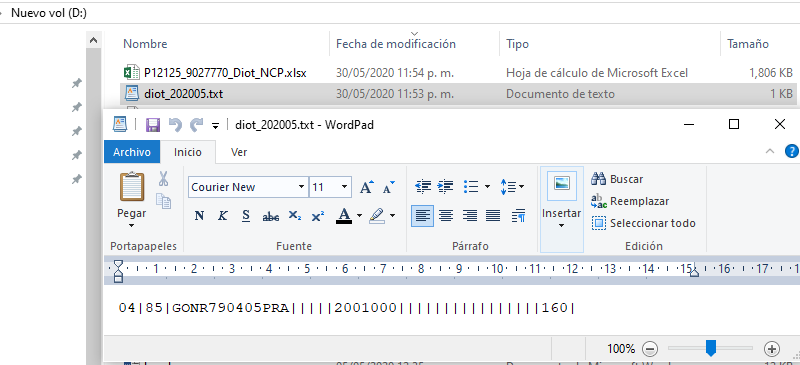Switch to the Ver tab
Image resolution: width=800 pixels, height=365 pixels.
[239, 152]
